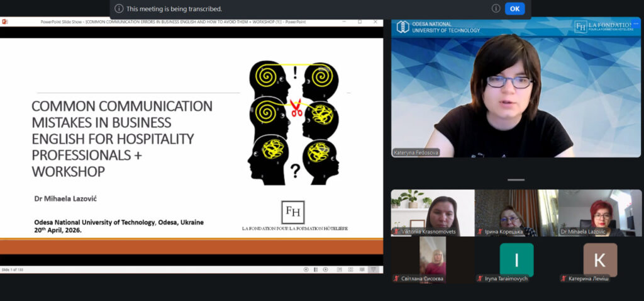Go to previous slide using status bar arrow
The width and height of the screenshot is (644, 301).
click(x=306, y=270)
